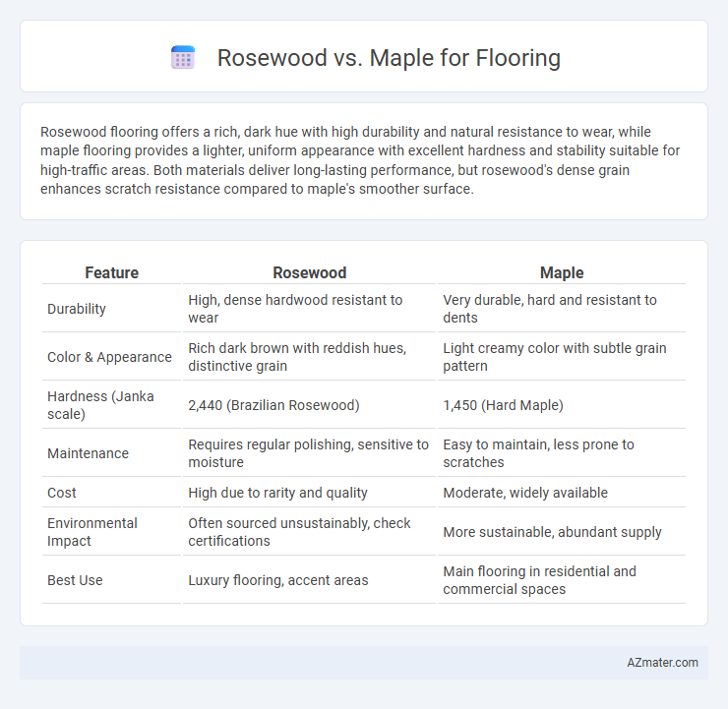The height and width of the screenshot is (709, 728).
Task: Click 'Moderate, widely available' cell
Action: [525, 493]
